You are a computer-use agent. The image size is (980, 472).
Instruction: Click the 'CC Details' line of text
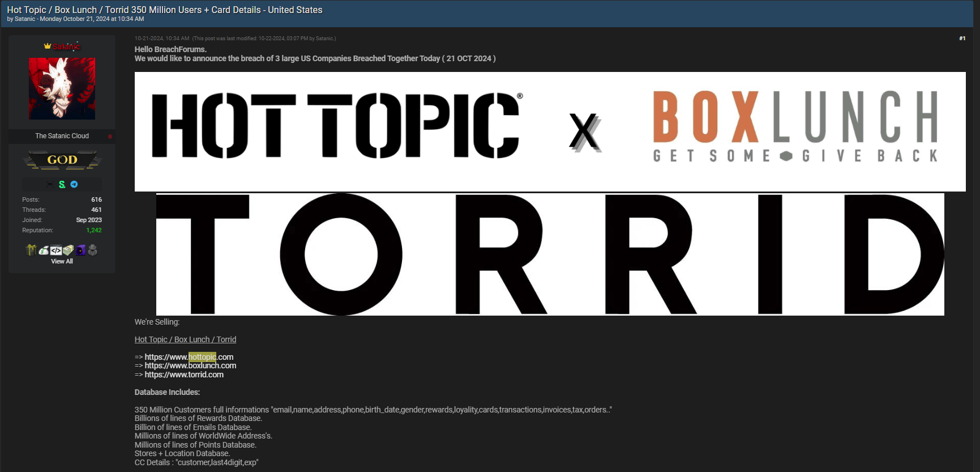tap(196, 462)
